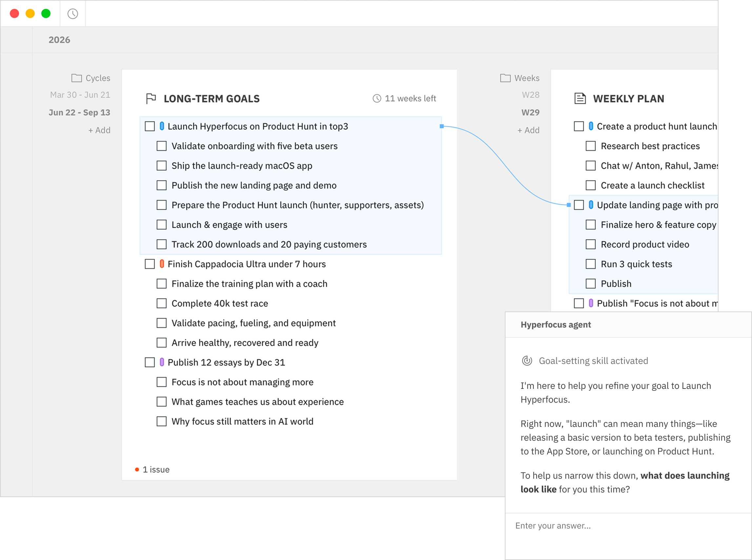Check Arrive healthy, recovered and ready
This screenshot has height=560, width=752.
(x=162, y=342)
